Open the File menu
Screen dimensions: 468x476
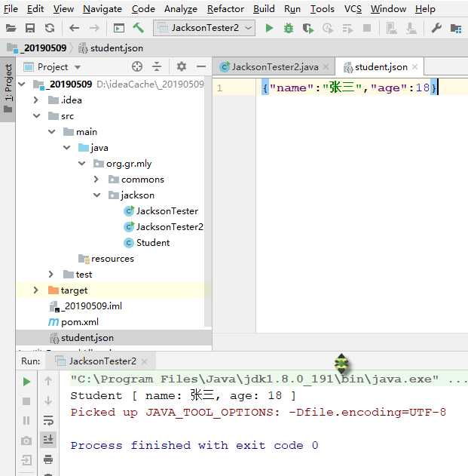click(x=11, y=9)
